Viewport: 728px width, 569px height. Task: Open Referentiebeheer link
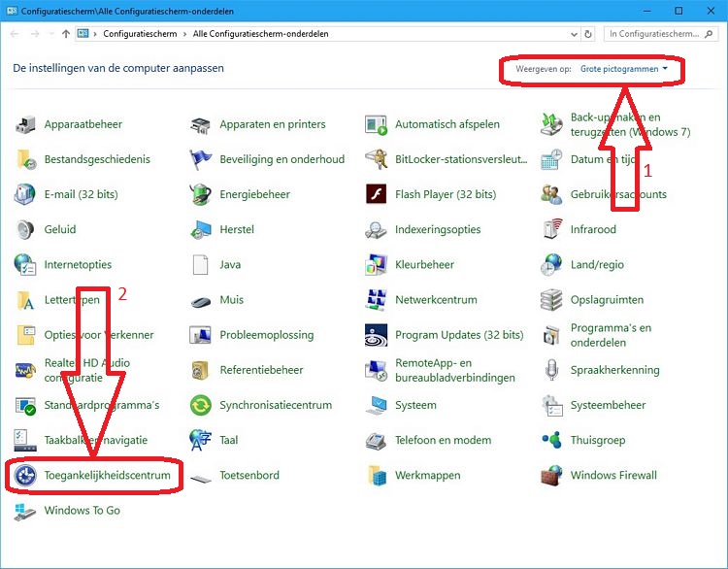(x=261, y=370)
